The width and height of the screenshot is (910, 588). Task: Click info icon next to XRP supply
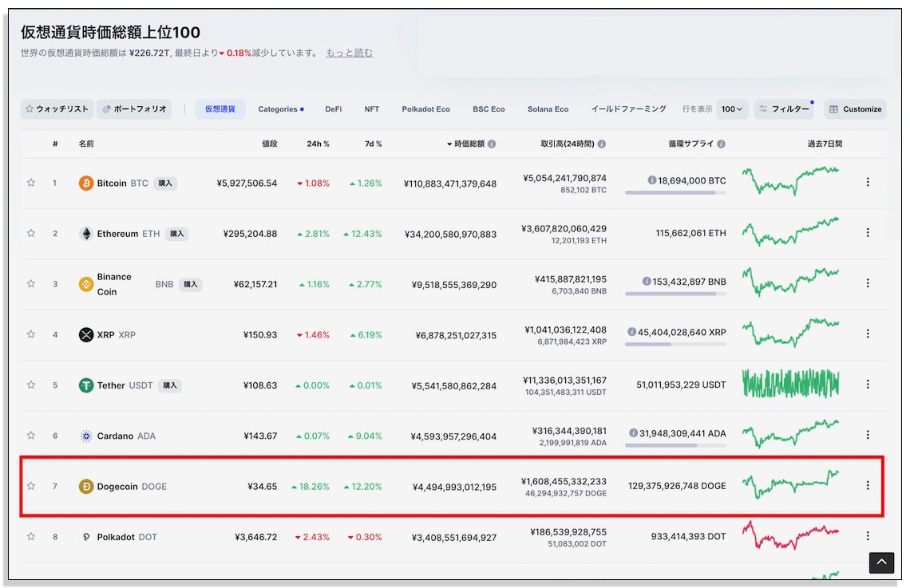click(632, 332)
